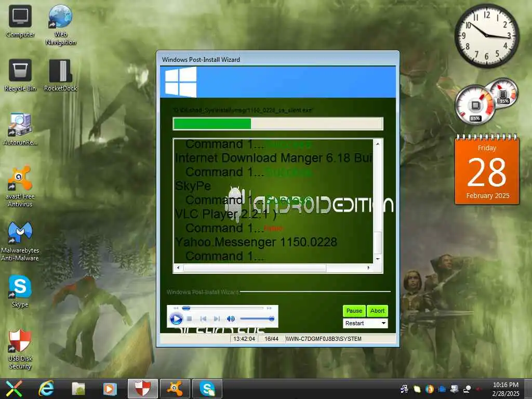Open the Restart dropdown
The height and width of the screenshot is (399, 532).
365,323
